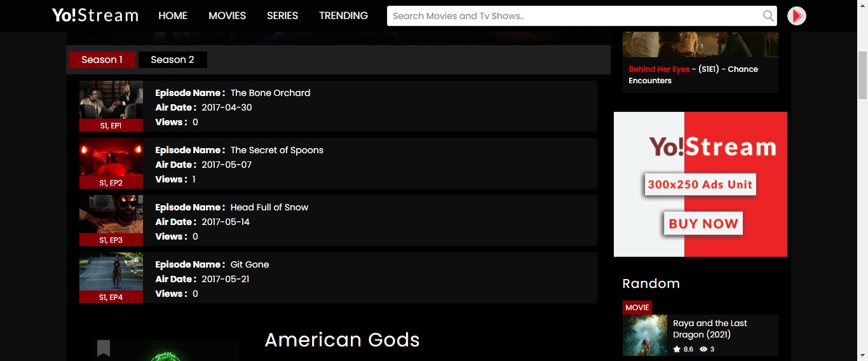
Task: Click the search magnifier icon
Action: coord(768,16)
